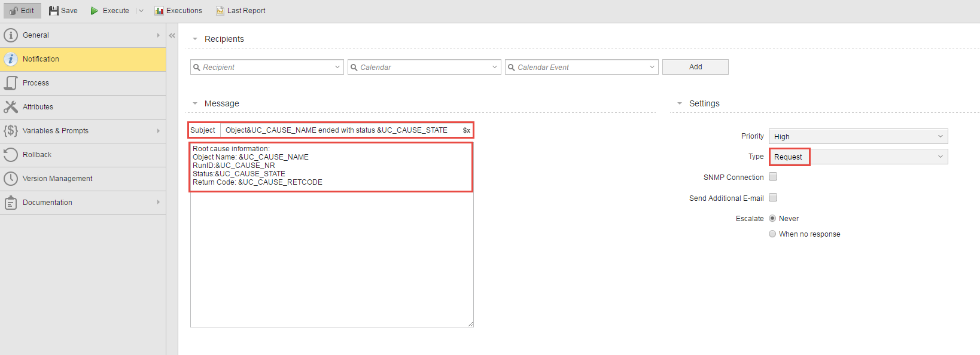Click the Rollback arrow icon
The image size is (980, 355).
11,155
